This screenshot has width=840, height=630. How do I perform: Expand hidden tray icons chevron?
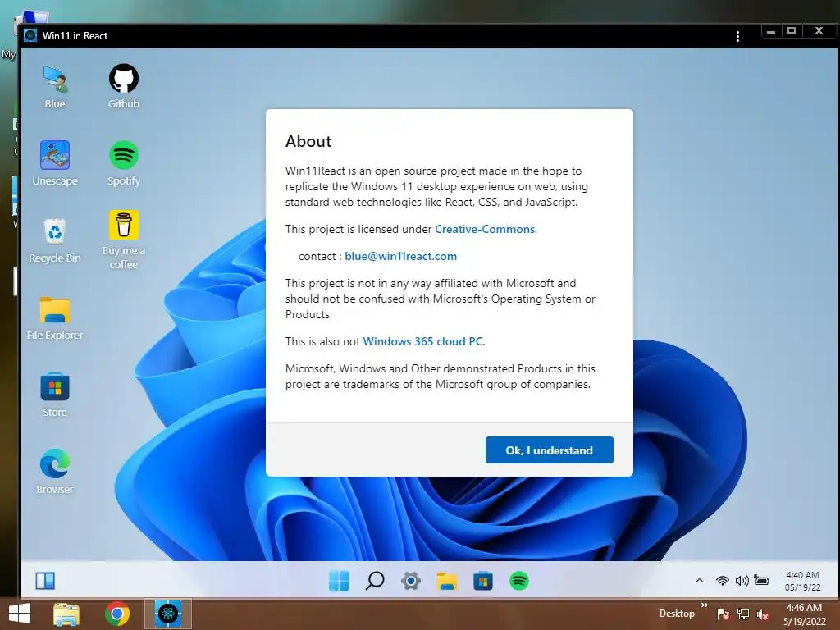coord(700,581)
